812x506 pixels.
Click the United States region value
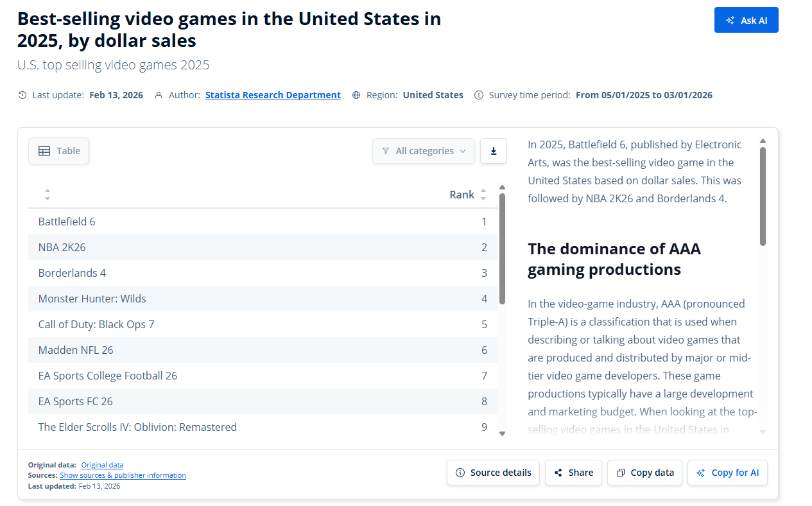tap(433, 95)
